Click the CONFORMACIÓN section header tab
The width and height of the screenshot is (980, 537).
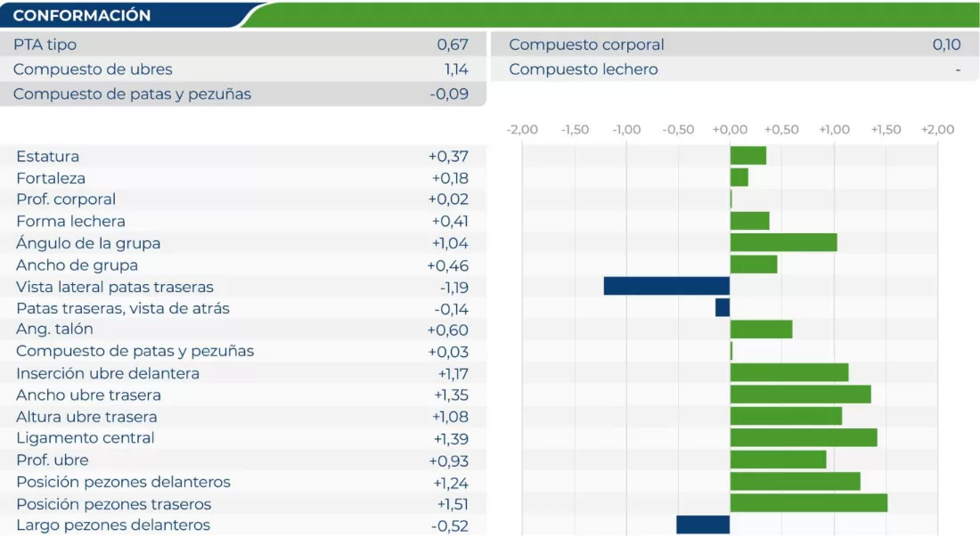[82, 16]
